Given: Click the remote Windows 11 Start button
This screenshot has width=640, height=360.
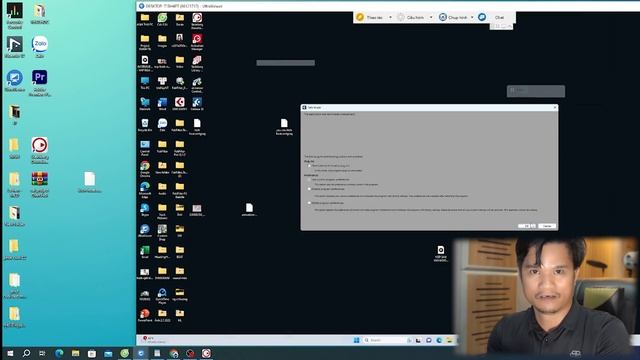Looking at the screenshot, I should (357, 340).
